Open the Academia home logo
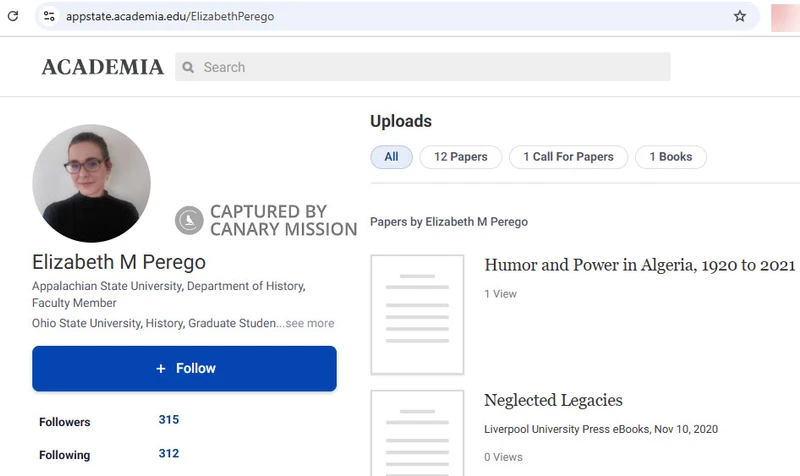Screen dimensions: 800x476 point(103,67)
